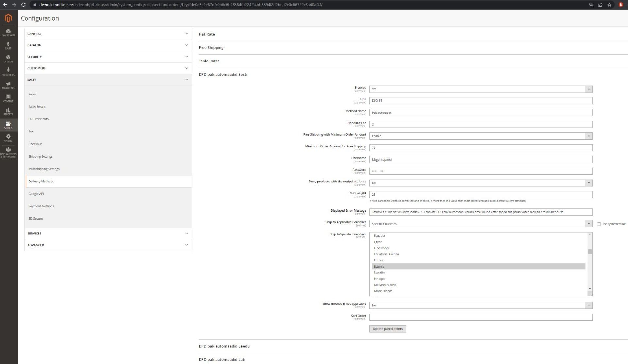Click the browser zoom magnifier icon
The height and width of the screenshot is (364, 628).
click(x=591, y=5)
